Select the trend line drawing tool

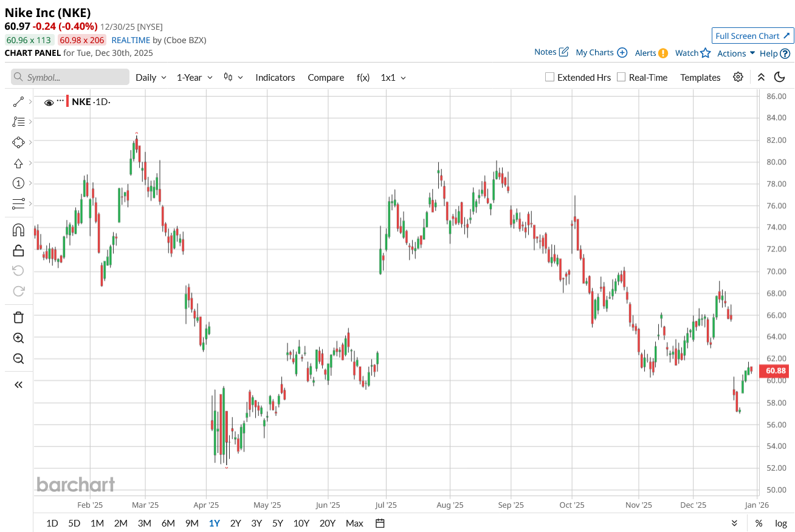(x=18, y=102)
